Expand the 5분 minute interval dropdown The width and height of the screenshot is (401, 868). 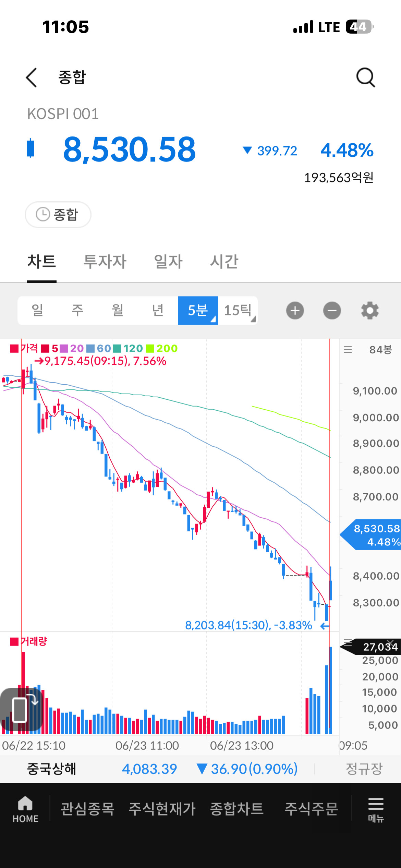198,310
